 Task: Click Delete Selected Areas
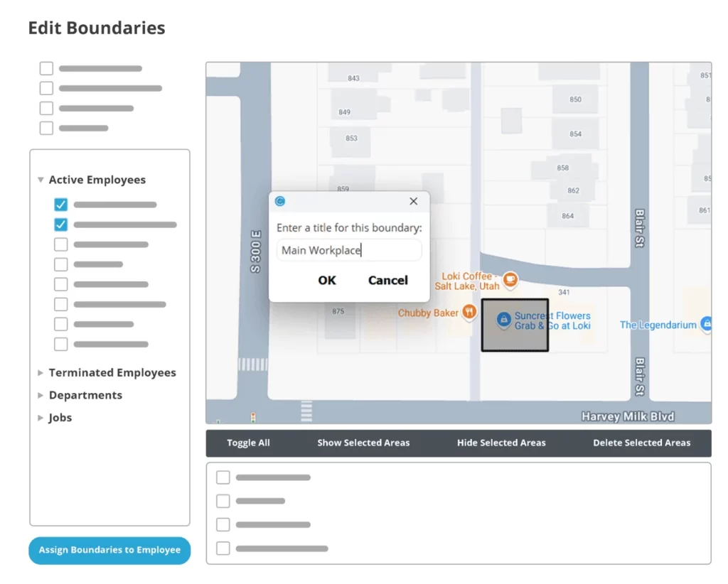pos(641,443)
